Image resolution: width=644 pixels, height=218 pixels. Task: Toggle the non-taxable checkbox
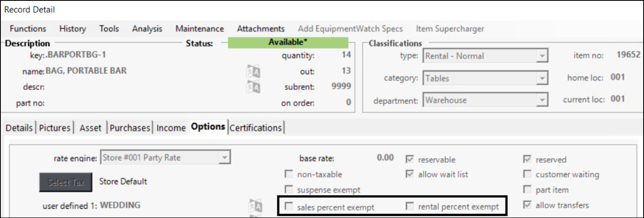(x=289, y=174)
